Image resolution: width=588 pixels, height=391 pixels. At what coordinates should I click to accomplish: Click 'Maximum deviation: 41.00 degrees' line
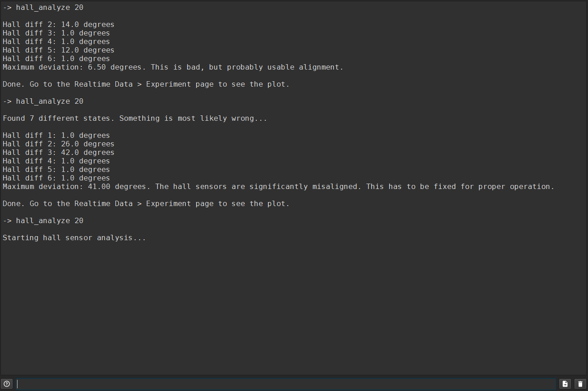click(279, 187)
